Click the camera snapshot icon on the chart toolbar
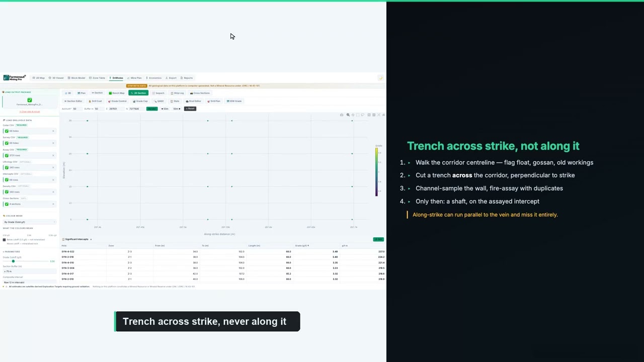 [x=342, y=115]
